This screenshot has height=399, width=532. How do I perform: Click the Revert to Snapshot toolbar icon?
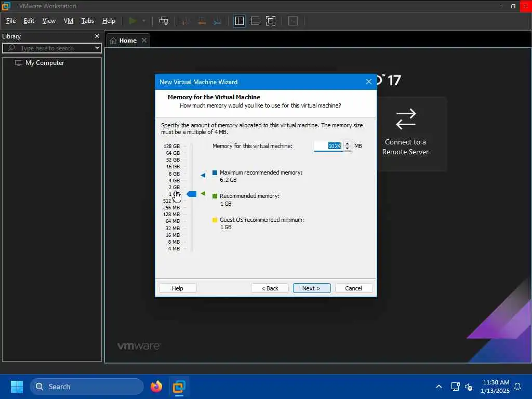pos(202,21)
